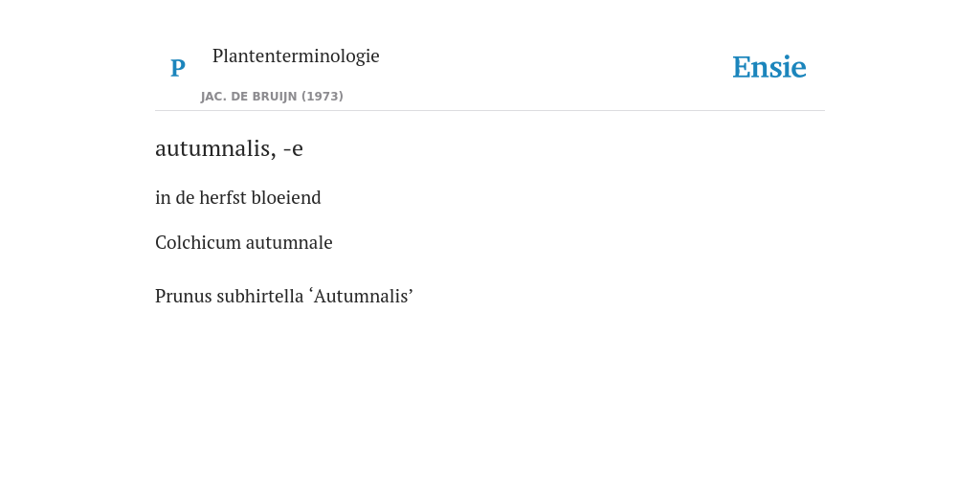
Task: Click the definition in de herfst bloeiend
Action: coord(238,197)
